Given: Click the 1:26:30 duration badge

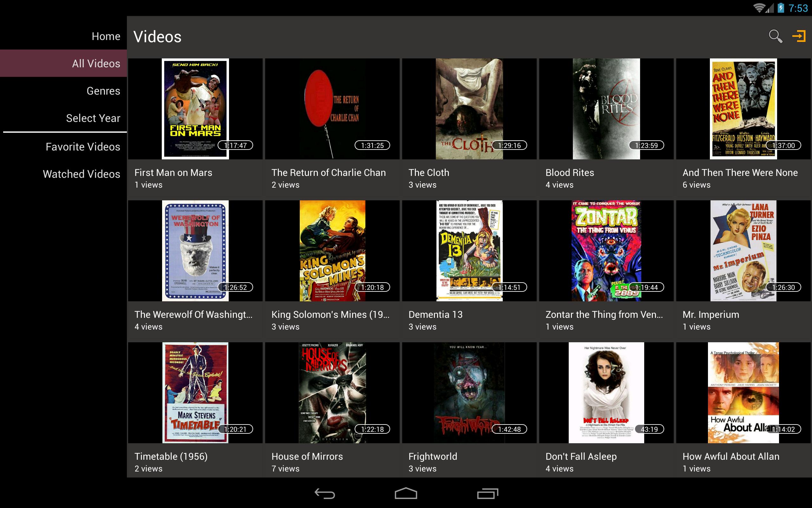Looking at the screenshot, I should tap(783, 287).
